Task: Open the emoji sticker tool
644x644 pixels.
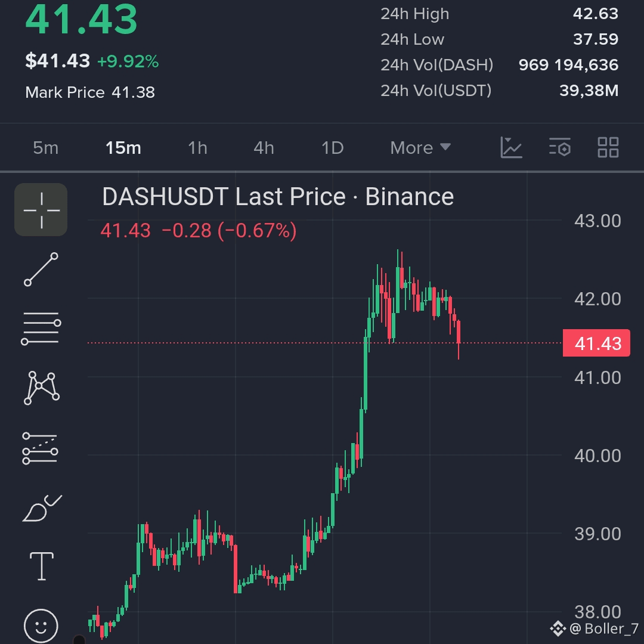Action: pos(41,626)
